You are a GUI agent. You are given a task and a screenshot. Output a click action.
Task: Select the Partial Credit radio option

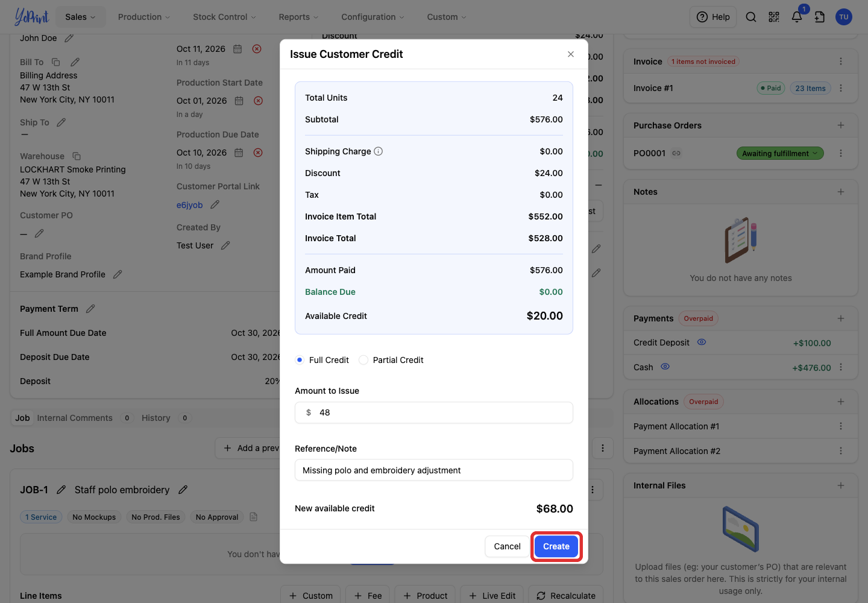point(363,360)
